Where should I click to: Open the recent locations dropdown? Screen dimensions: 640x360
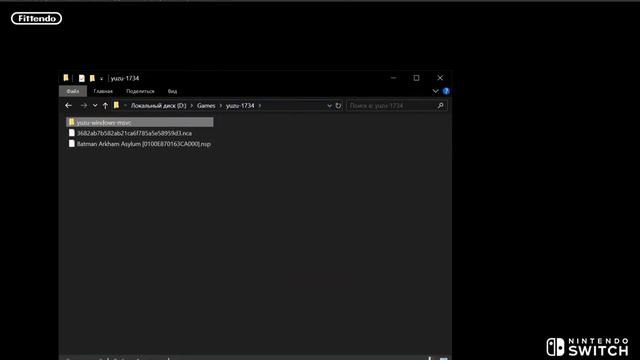coord(95,106)
